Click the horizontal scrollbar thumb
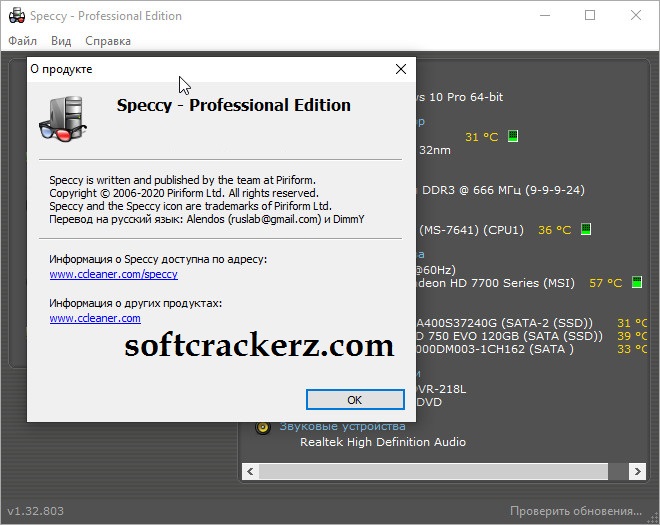The image size is (660, 525). [x=433, y=471]
